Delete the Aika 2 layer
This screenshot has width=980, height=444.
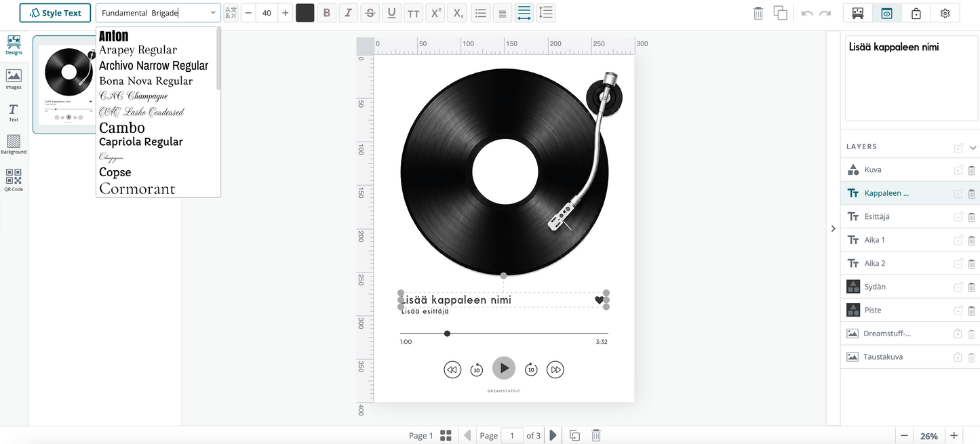point(971,264)
